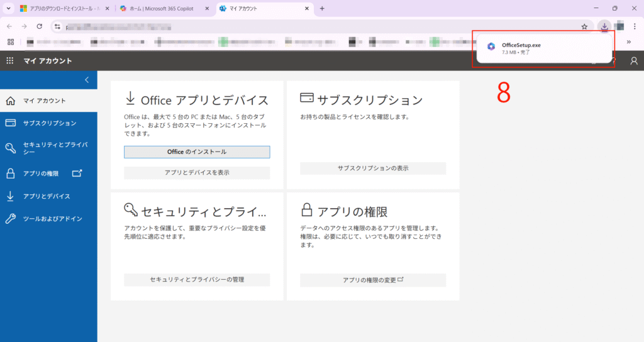Viewport: 644px width, 342px height.
Task: Collapse the left navigation sidebar chevron
Action: (87, 80)
